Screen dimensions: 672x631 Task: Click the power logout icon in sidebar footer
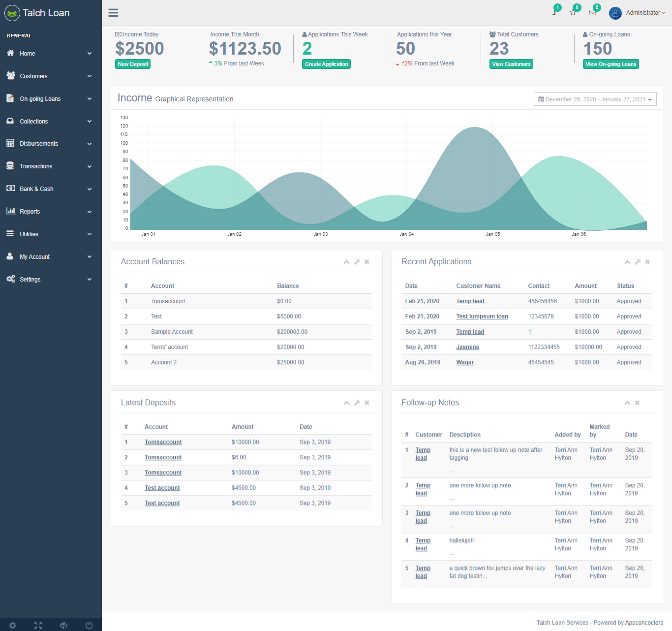[x=89, y=625]
